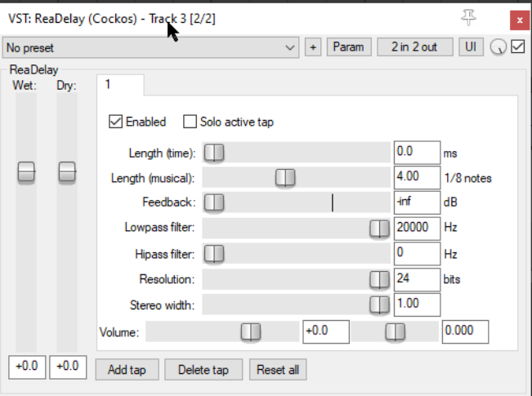The width and height of the screenshot is (532, 396).
Task: Click the pan slider handle beside volume
Action: [x=396, y=331]
